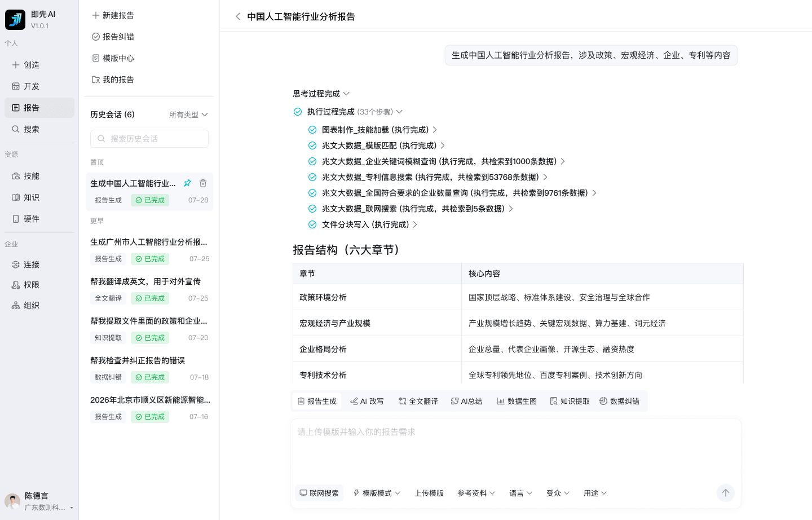812x520 pixels.
Task: Open 2026年北京市顺义区新能源智能 history item
Action: [x=149, y=408]
